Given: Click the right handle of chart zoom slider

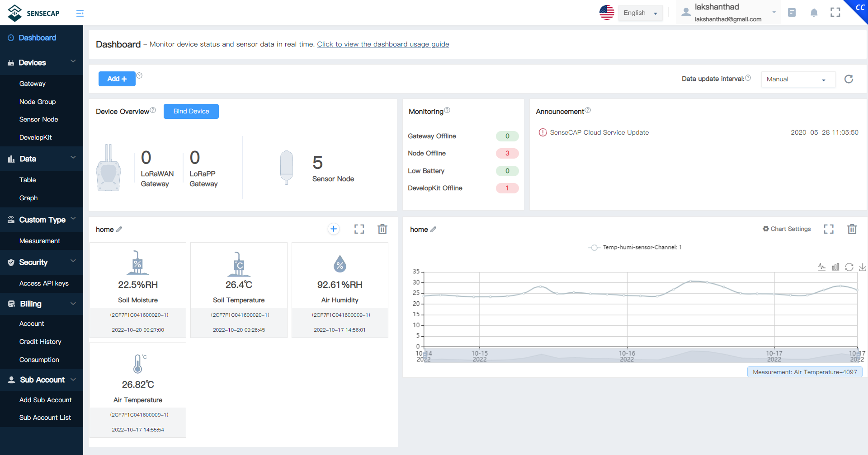Looking at the screenshot, I should (x=857, y=356).
